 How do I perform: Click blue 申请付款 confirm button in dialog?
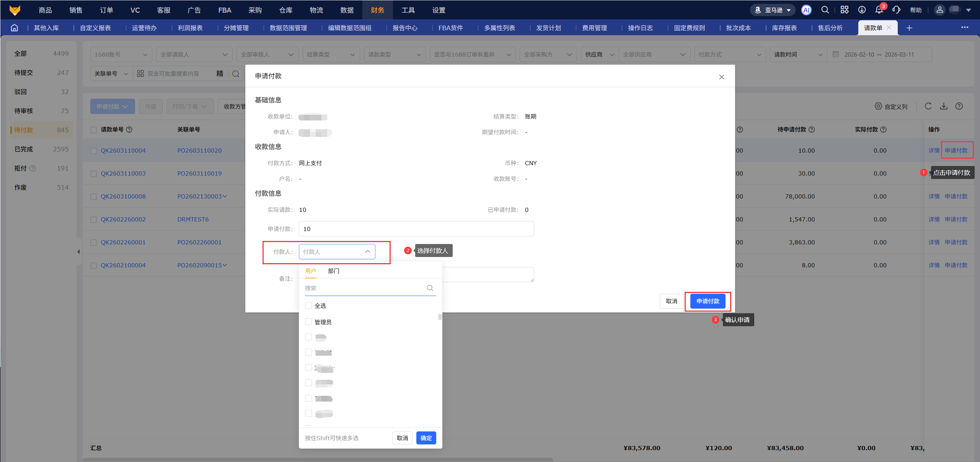click(x=708, y=301)
